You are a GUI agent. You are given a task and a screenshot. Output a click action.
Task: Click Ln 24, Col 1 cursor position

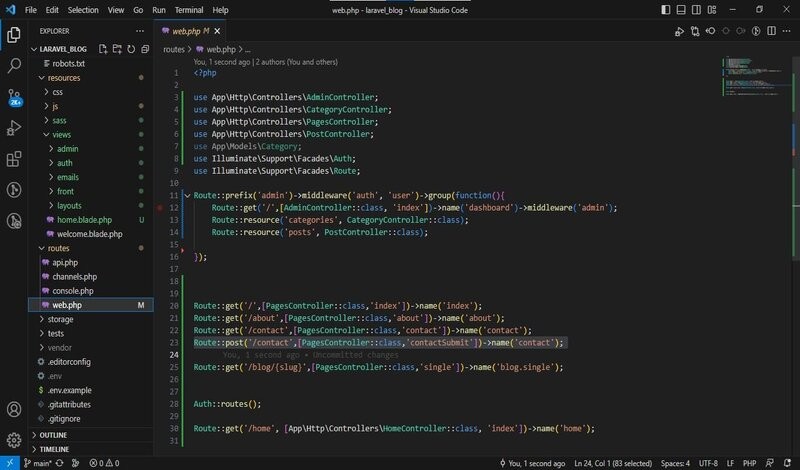[x=613, y=463]
